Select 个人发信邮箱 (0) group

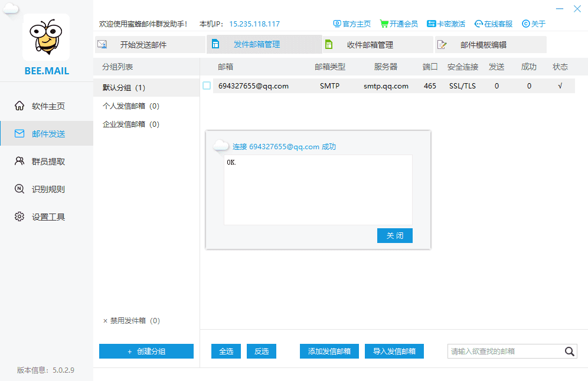pos(146,106)
